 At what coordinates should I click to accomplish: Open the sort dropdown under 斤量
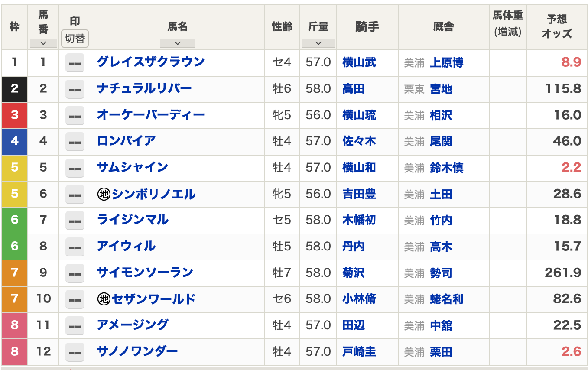(x=318, y=43)
